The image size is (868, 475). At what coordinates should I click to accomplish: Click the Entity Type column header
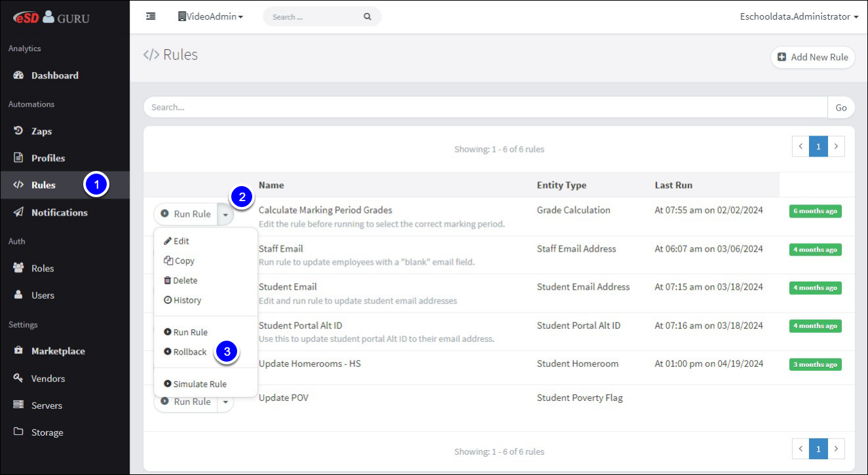click(x=562, y=185)
